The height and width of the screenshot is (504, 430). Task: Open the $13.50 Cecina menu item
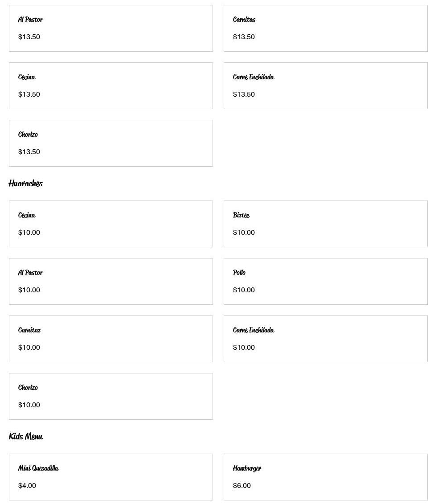tap(111, 86)
